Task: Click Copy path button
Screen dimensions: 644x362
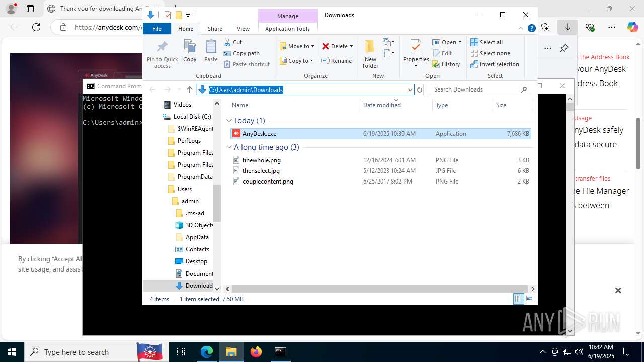Action: click(x=242, y=53)
